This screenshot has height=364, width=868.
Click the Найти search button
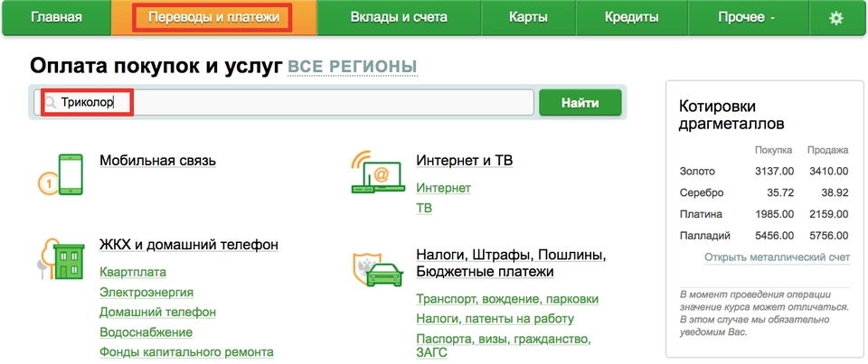(580, 102)
